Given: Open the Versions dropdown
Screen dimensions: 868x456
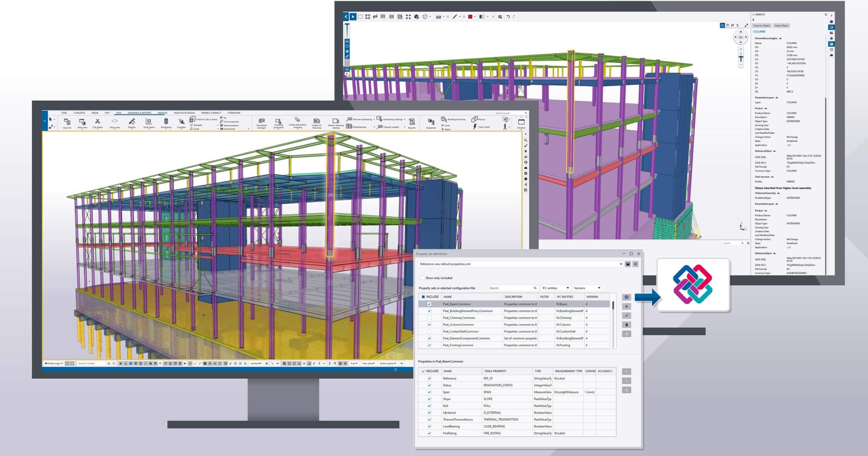Looking at the screenshot, I should pyautogui.click(x=592, y=288).
